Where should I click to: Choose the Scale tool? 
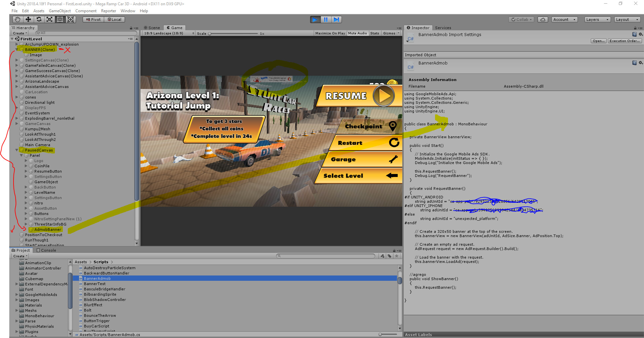[49, 20]
